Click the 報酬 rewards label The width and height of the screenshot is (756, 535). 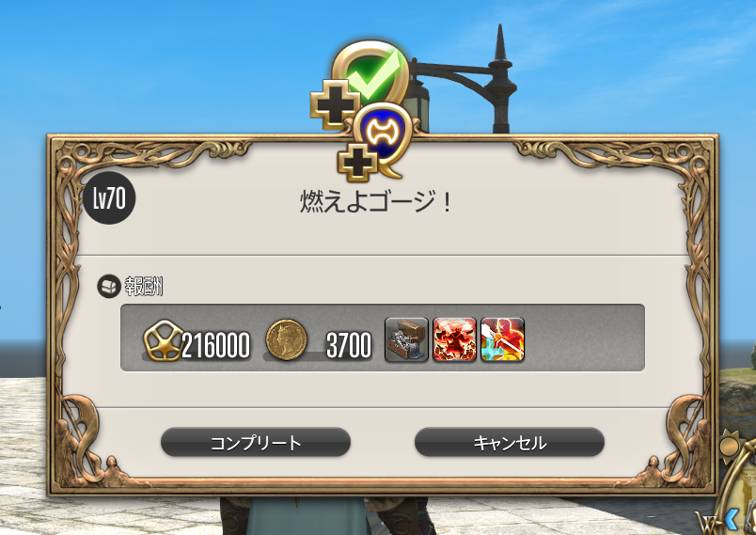[144, 286]
